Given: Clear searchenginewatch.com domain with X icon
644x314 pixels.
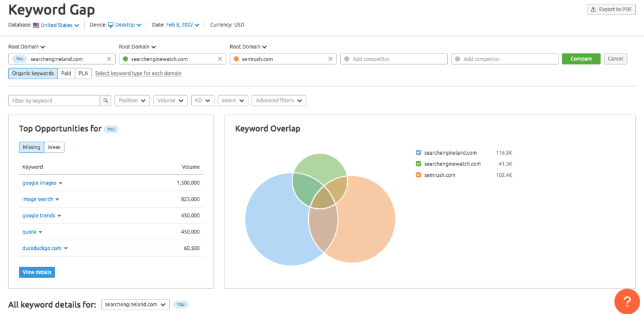Looking at the screenshot, I should click(219, 59).
